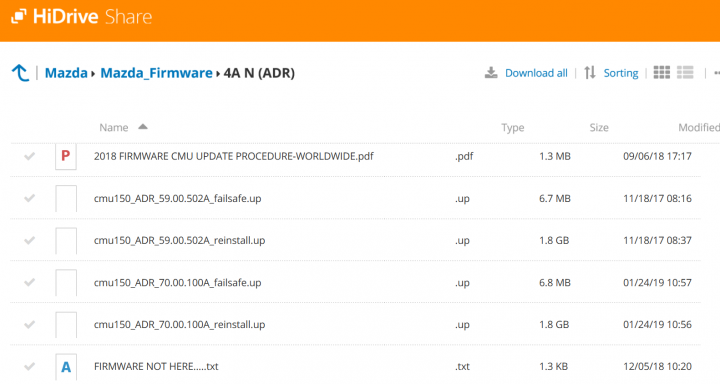
Task: Open cmu150_ADR_59.00.502A_failsafe.up file name
Action: pyautogui.click(x=177, y=198)
